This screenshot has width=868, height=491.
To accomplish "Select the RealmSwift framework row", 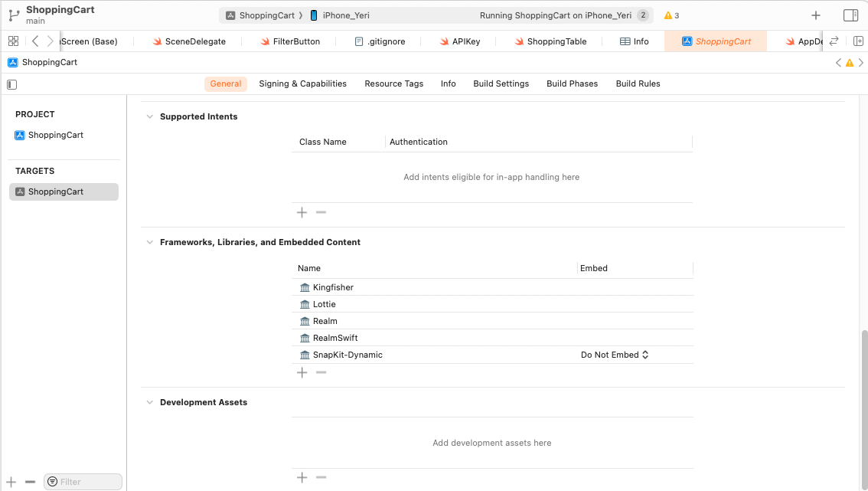I will (492, 338).
